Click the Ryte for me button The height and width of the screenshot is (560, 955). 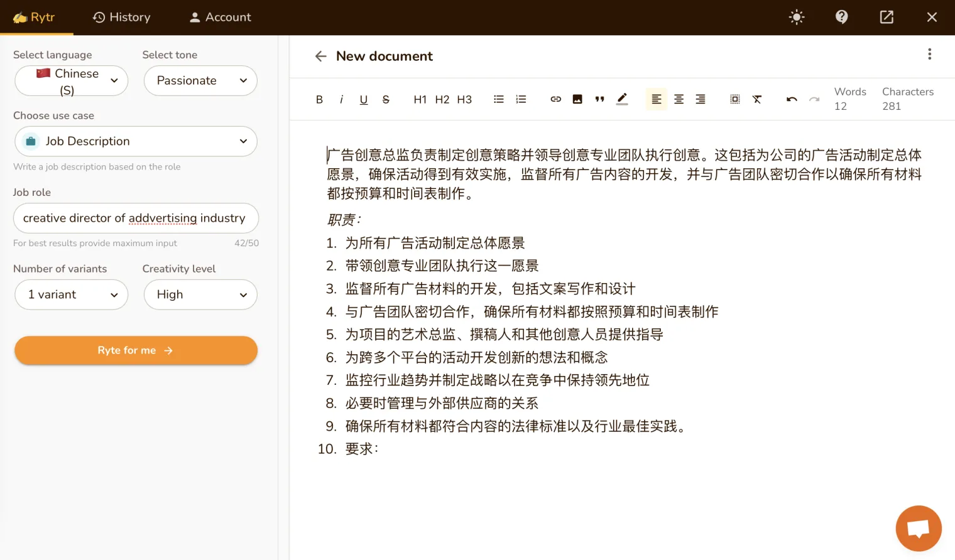click(x=136, y=350)
